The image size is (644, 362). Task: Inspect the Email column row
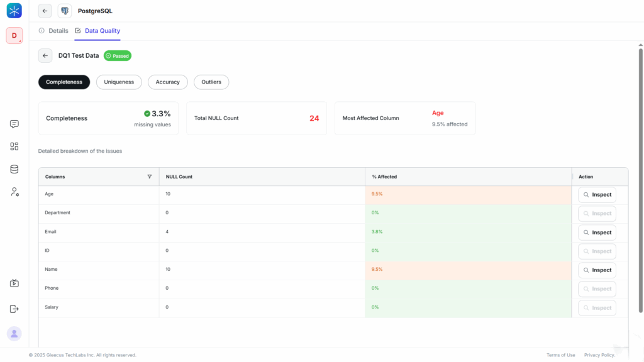coord(597,233)
